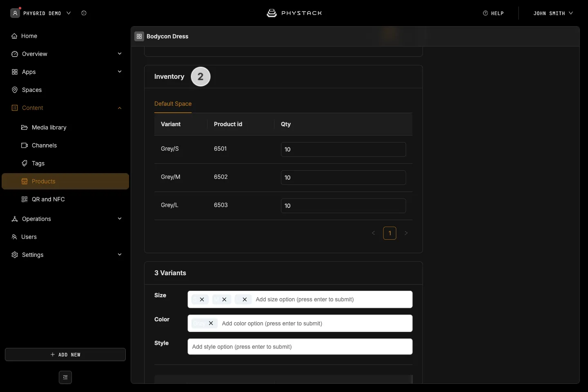
Task: Click the grid icon next to Bodycon Dress
Action: pos(139,36)
